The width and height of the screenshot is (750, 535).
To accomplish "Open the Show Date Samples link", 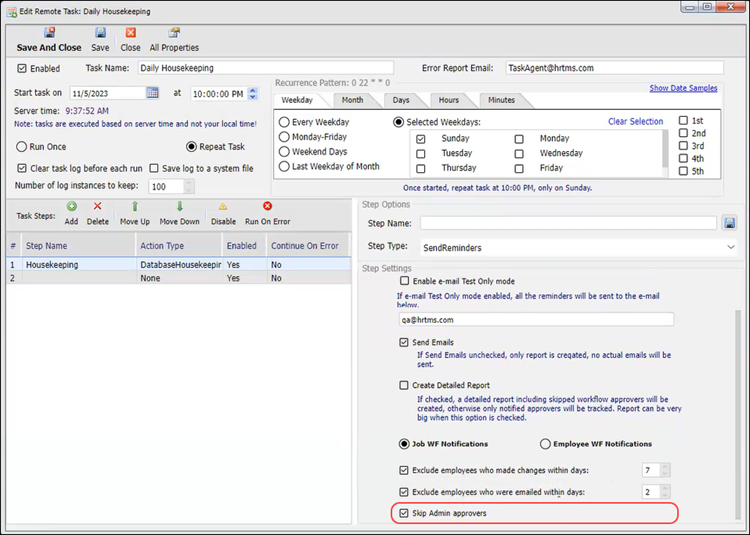I will coord(683,88).
